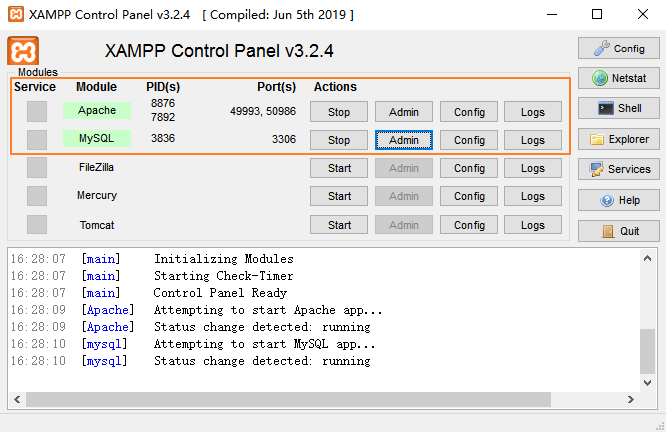Open Tomcat Config
Image resolution: width=666 pixels, height=432 pixels.
[x=469, y=225]
